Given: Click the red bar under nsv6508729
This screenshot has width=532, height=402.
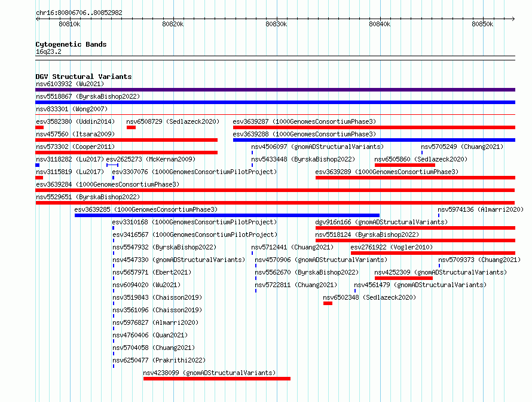Looking at the screenshot, I should tap(131, 127).
